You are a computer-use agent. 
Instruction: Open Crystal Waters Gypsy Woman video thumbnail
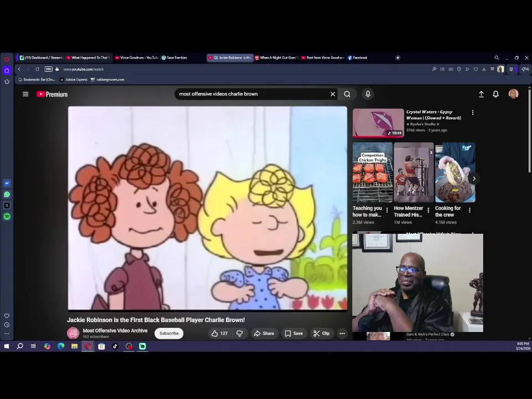(378, 123)
